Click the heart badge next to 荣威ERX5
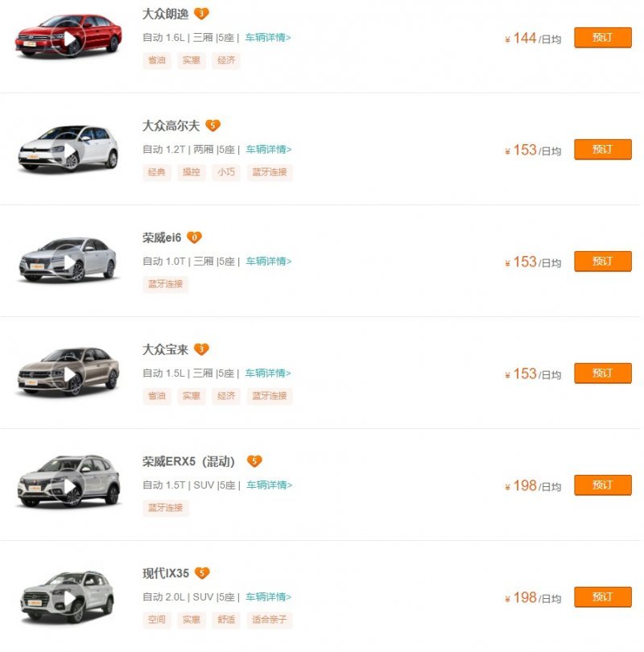This screenshot has height=652, width=644. [254, 461]
